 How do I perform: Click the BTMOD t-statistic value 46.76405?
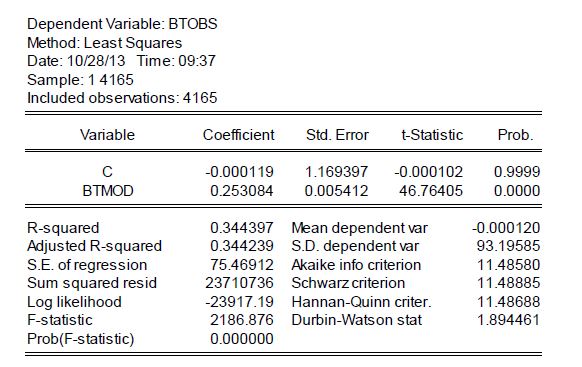tap(431, 191)
